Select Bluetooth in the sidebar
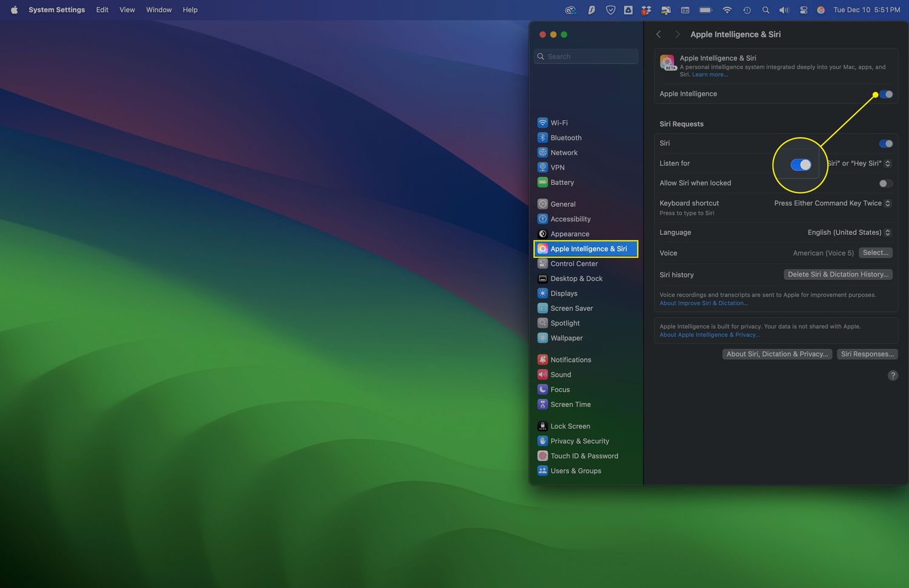This screenshot has width=909, height=588. [x=565, y=138]
